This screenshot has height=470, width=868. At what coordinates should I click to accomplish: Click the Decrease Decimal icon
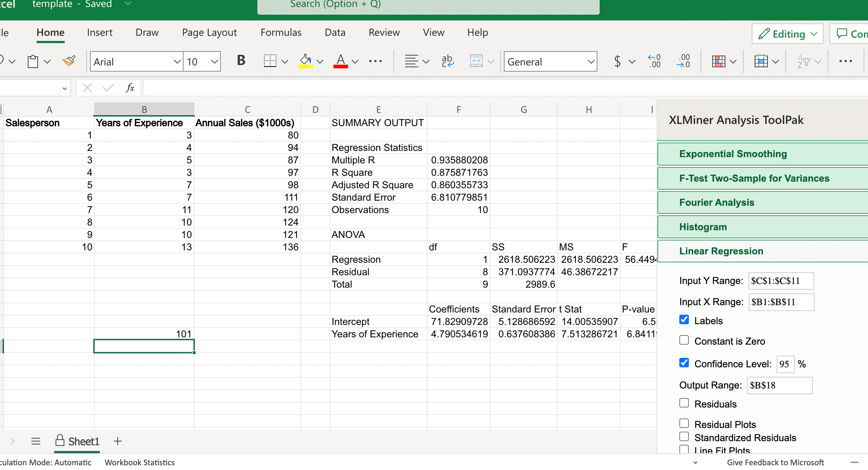click(683, 61)
